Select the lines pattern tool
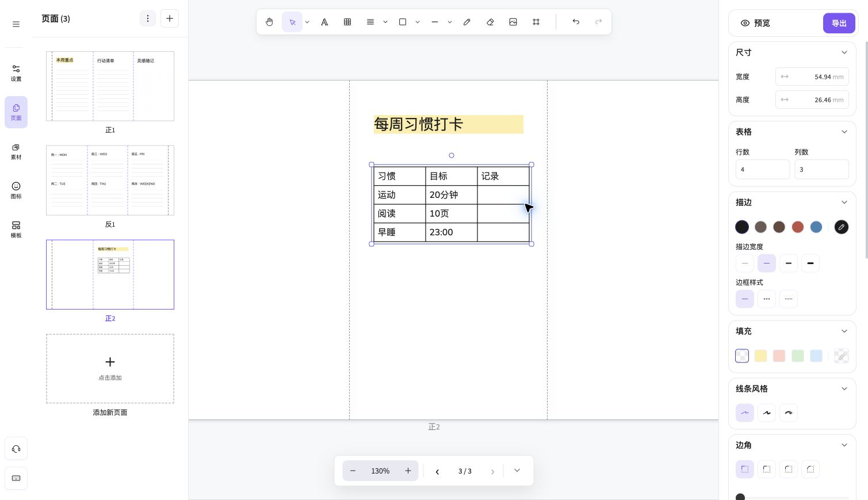 point(370,22)
